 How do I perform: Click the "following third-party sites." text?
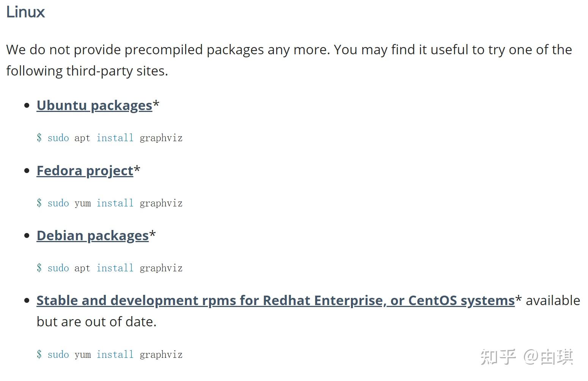[87, 71]
